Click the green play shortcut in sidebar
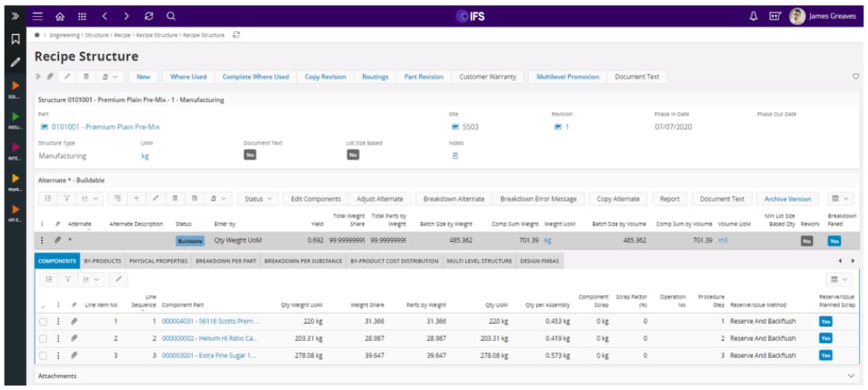Viewport: 868px width, 390px height. (16, 117)
